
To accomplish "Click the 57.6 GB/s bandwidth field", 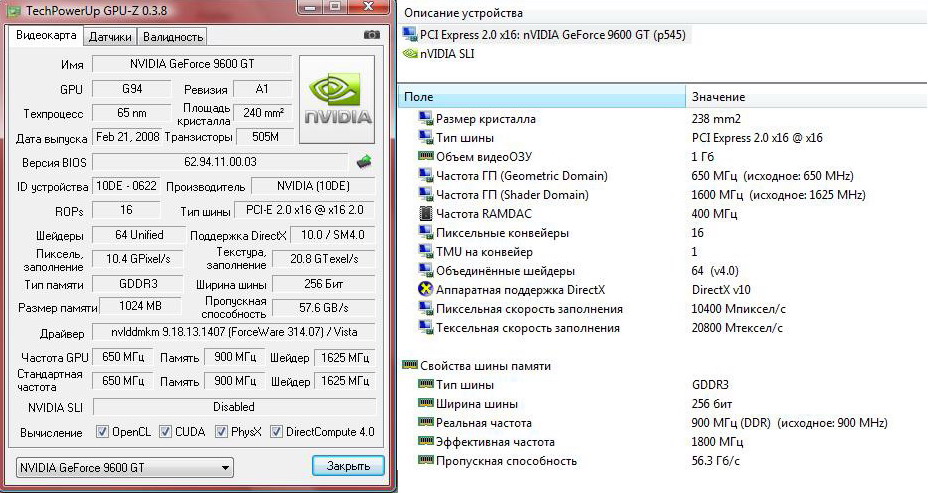I will [x=324, y=308].
